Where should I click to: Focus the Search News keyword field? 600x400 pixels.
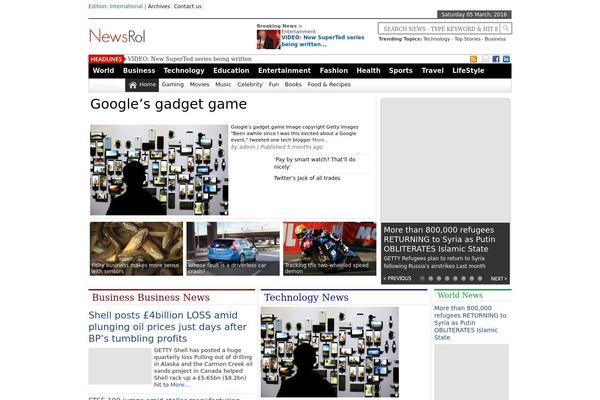[439, 29]
